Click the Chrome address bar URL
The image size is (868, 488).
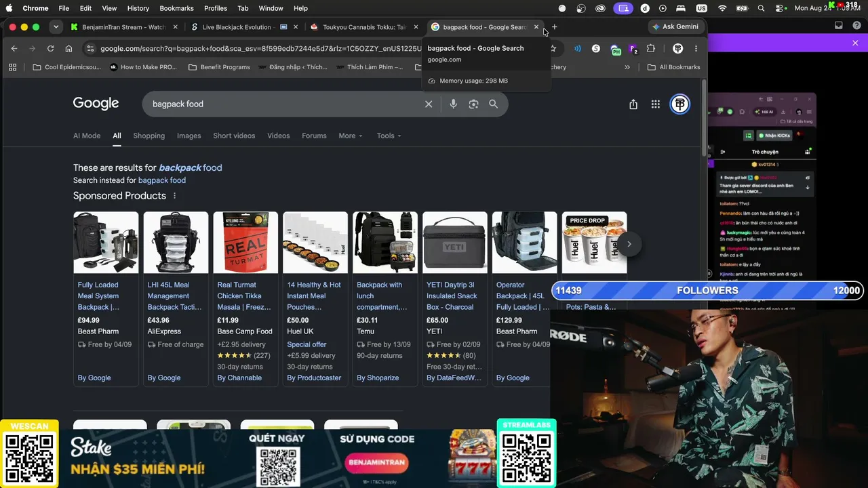pyautogui.click(x=261, y=48)
